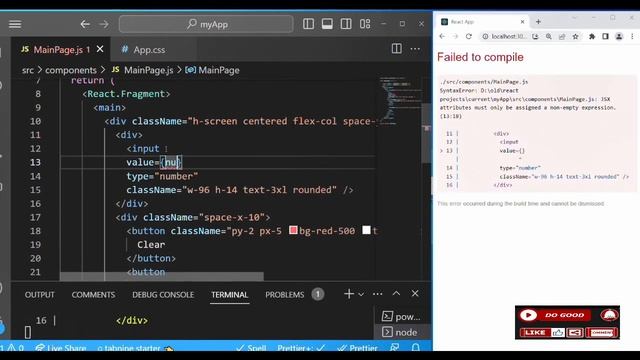This screenshot has width=640, height=360.
Task: Click the code minimap
Action: [401, 100]
